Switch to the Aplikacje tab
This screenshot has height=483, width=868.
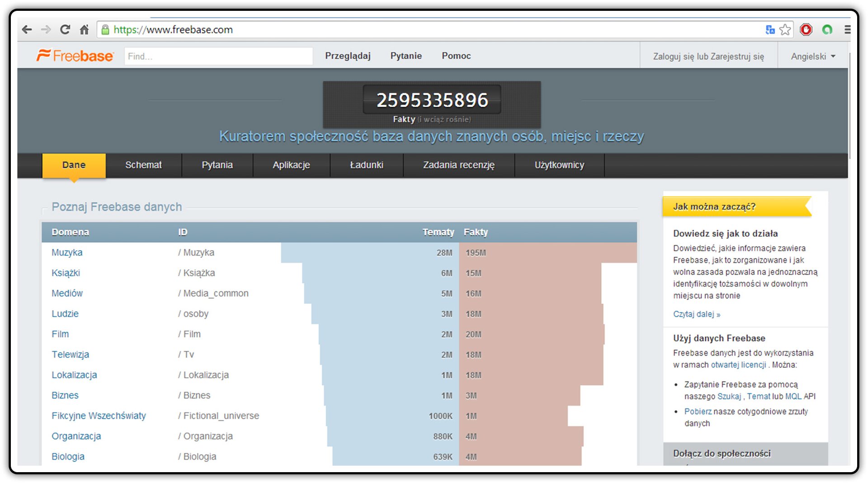(x=291, y=165)
